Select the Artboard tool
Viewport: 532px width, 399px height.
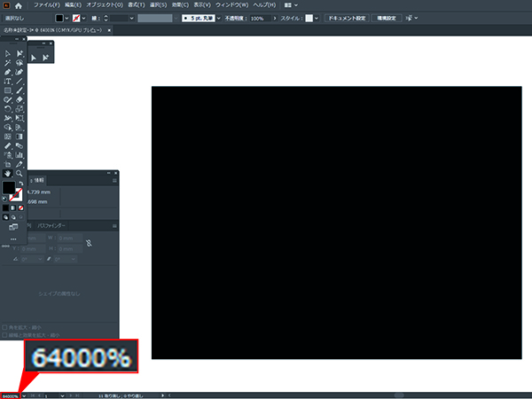tap(7, 164)
